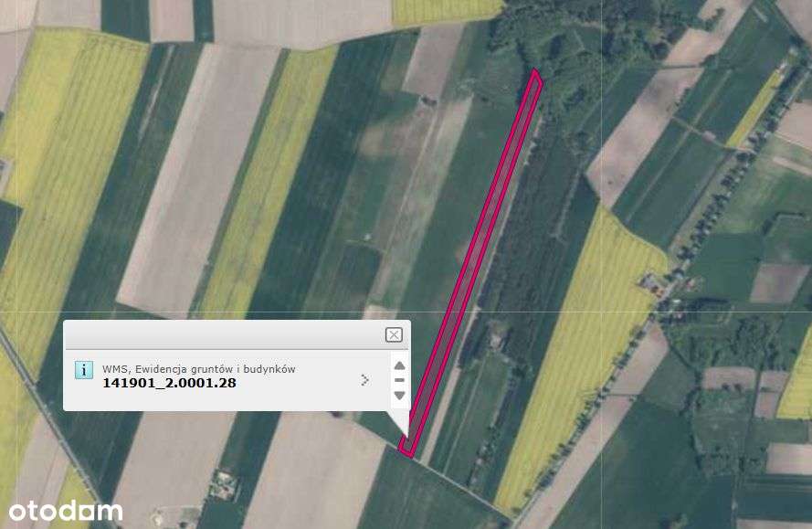Click the popup's scroll up arrow
Screen dimensions: 812x529
tap(399, 365)
